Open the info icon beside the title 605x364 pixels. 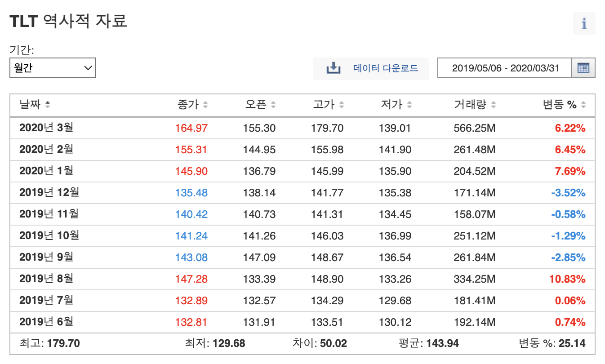coord(584,23)
